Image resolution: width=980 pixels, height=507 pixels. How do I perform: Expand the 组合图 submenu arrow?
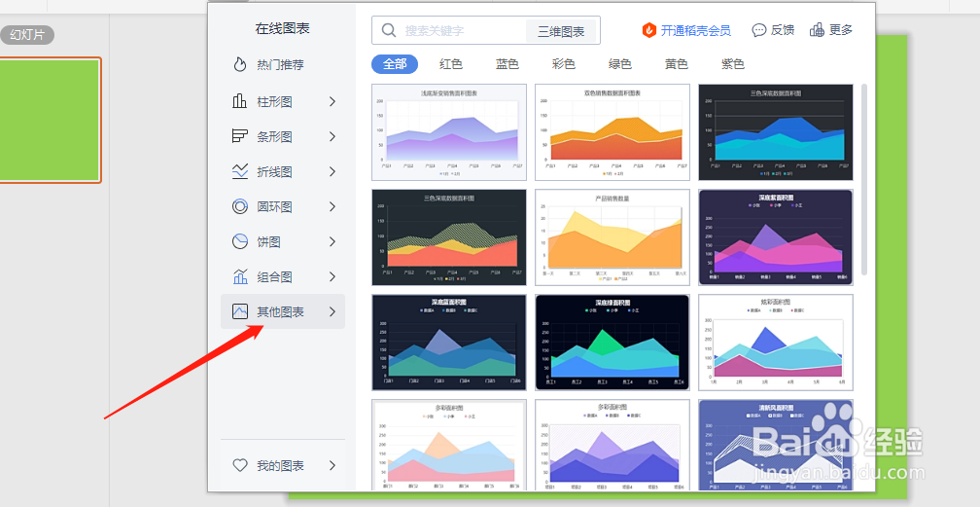click(x=332, y=276)
